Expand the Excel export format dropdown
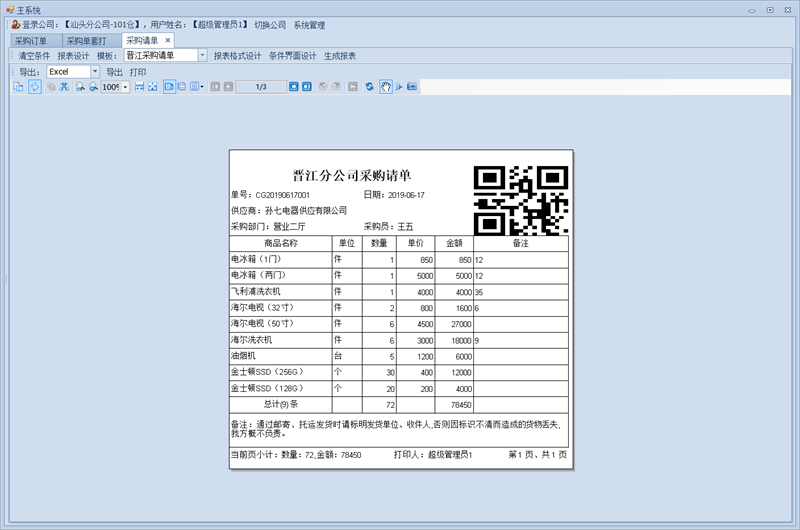This screenshot has height=530, width=800. (95, 72)
